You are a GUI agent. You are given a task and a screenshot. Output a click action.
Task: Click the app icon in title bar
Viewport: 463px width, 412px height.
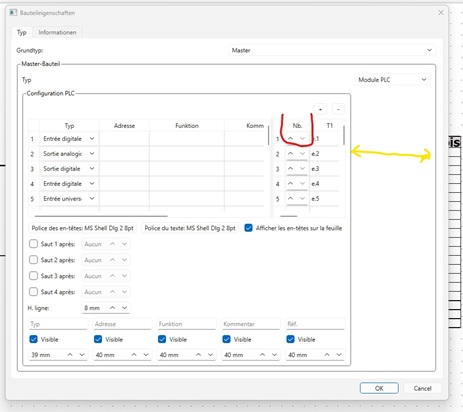[x=13, y=13]
